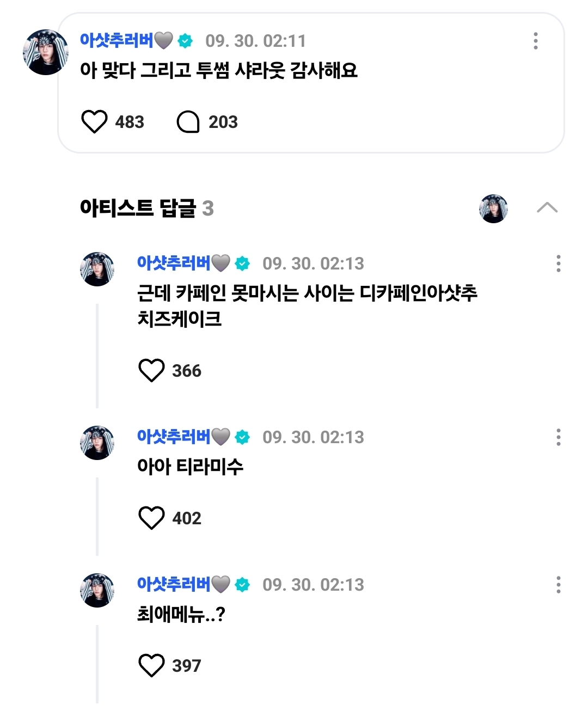Open the options menu on the 최애메뉴 reply
The height and width of the screenshot is (717, 588).
click(558, 585)
